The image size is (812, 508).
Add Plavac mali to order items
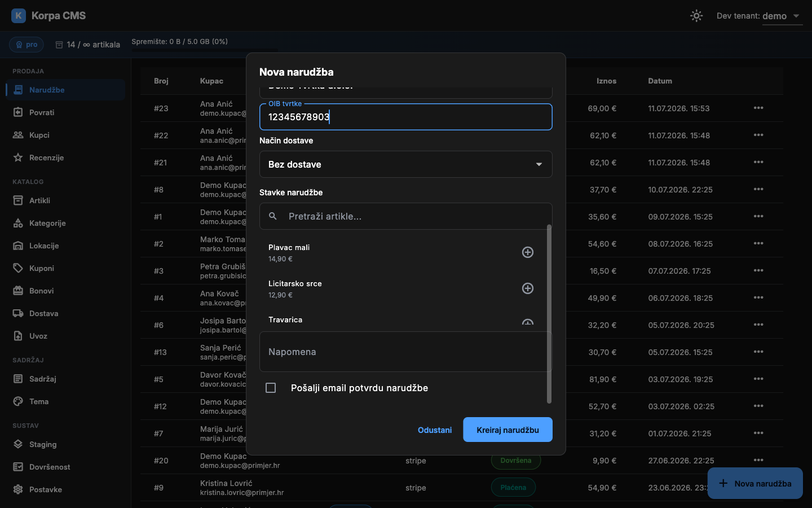(527, 252)
